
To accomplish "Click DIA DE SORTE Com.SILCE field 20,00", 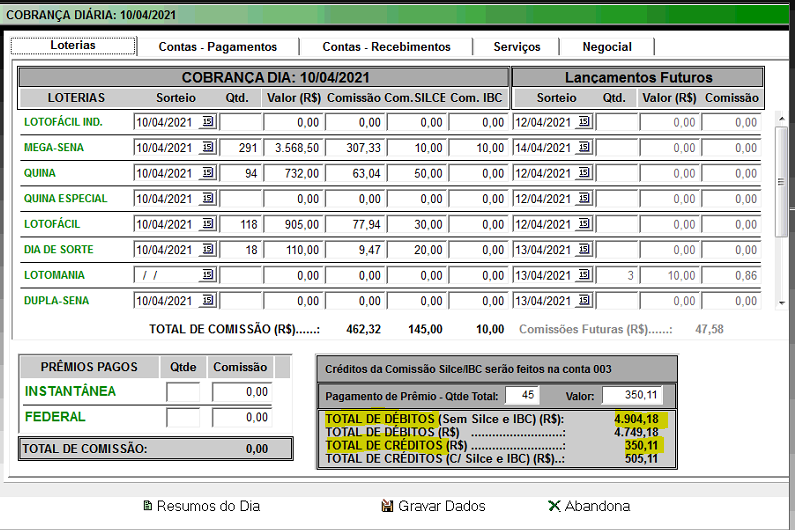I will [417, 250].
